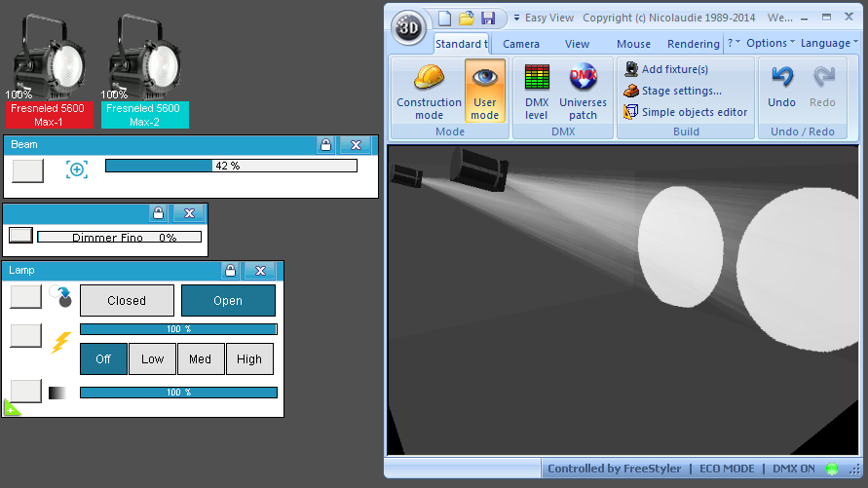Activate User mode eye icon
Viewport: 868px width, 488px height.
(485, 92)
